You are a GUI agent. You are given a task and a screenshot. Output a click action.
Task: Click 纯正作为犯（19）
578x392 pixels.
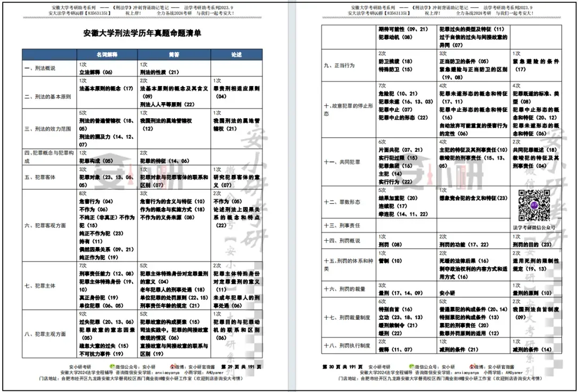pyautogui.click(x=98, y=257)
